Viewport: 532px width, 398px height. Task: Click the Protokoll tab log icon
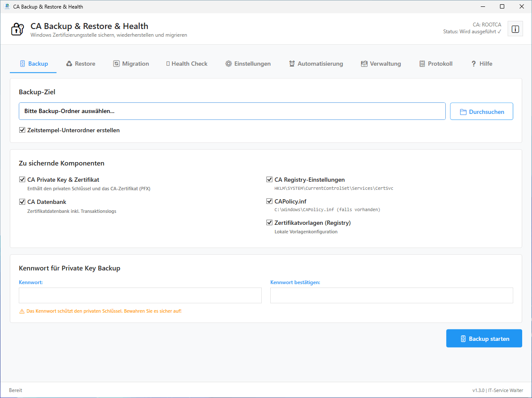click(x=422, y=64)
